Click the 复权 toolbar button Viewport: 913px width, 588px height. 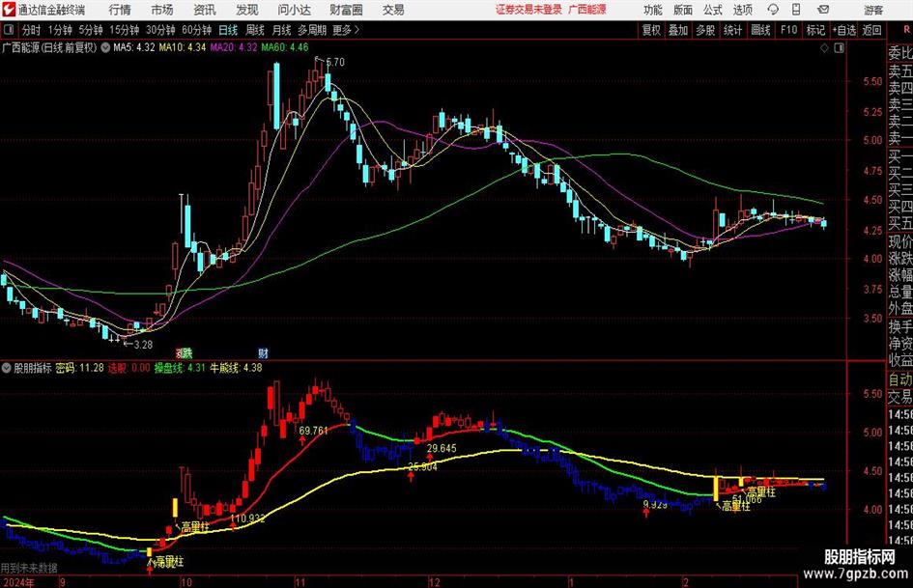pyautogui.click(x=651, y=30)
